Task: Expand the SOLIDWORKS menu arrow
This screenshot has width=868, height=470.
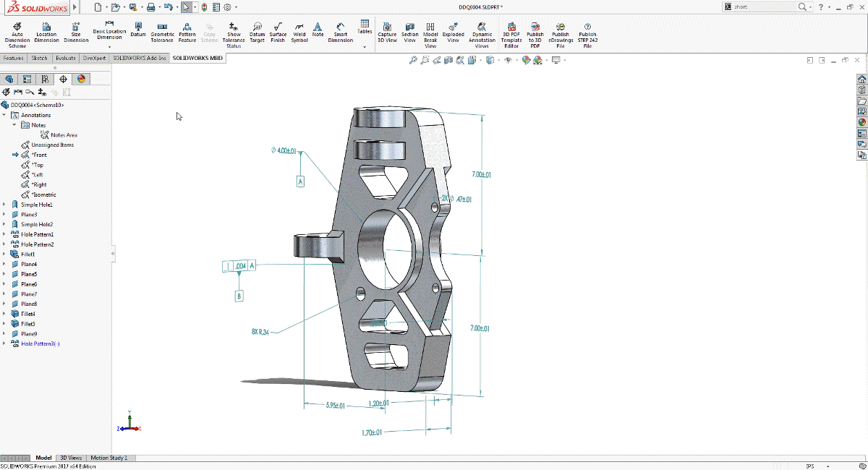Action: (x=76, y=7)
